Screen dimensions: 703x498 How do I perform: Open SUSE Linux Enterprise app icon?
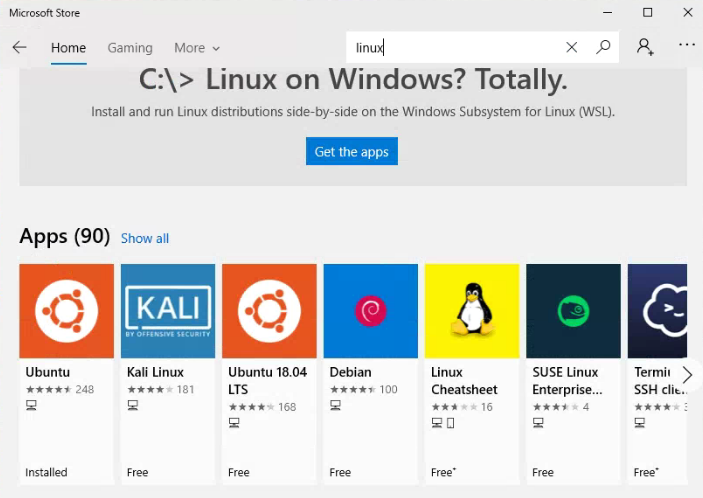[x=573, y=311]
